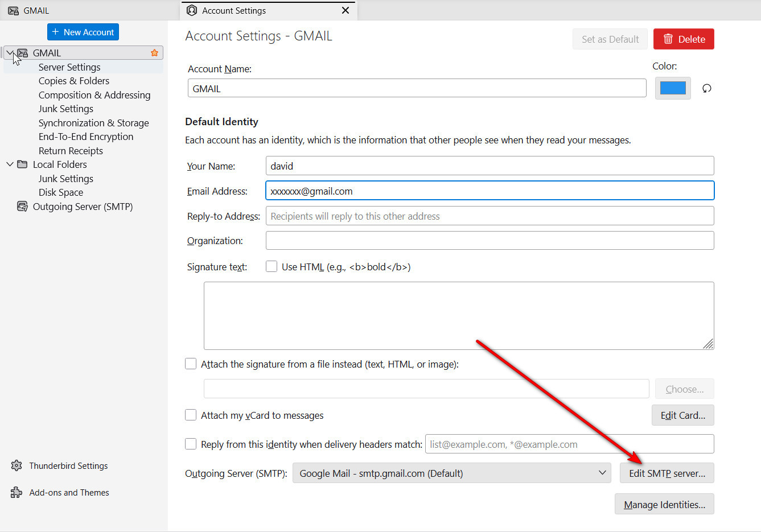Click the New Account button
Image resolution: width=761 pixels, height=532 pixels.
pos(83,32)
